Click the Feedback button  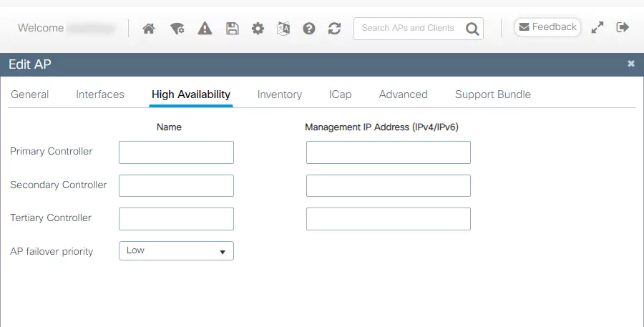(547, 27)
